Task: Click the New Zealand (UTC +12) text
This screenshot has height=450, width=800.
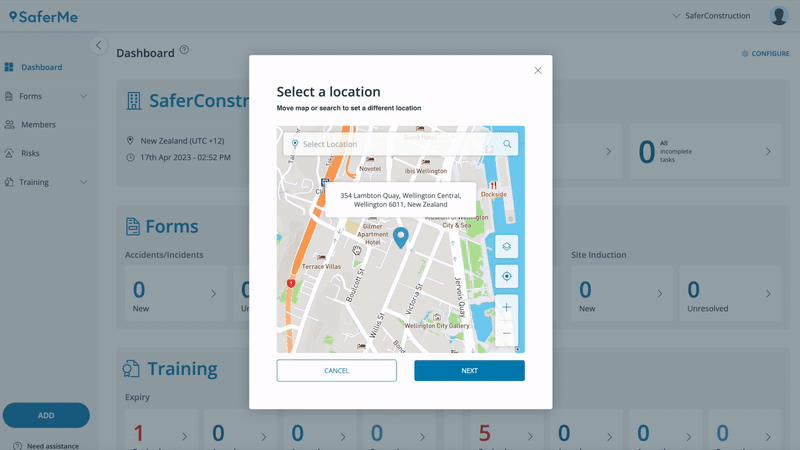Action: coord(182,141)
